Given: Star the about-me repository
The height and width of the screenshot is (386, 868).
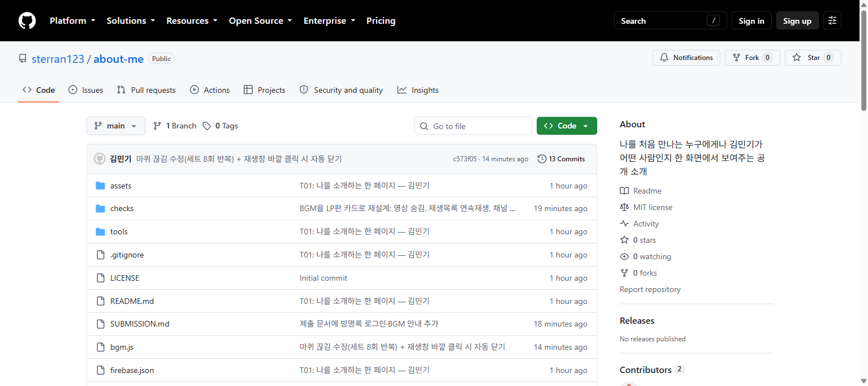Looking at the screenshot, I should click(813, 58).
